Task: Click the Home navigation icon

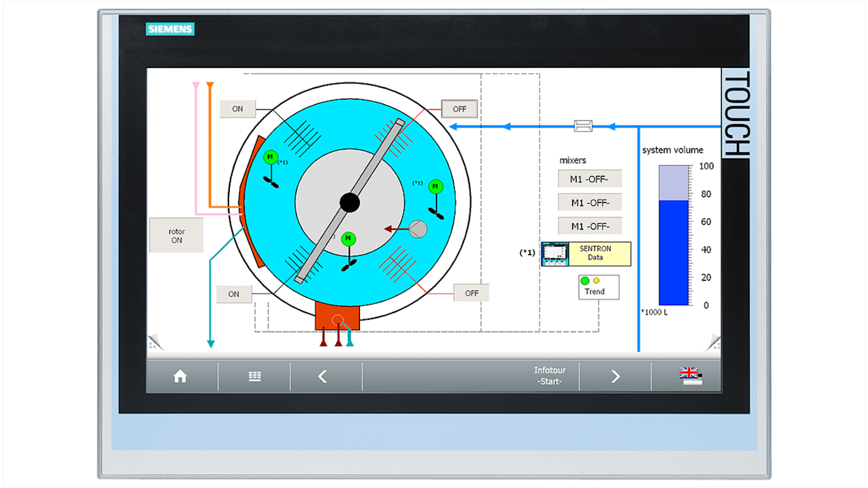Action: 180,377
